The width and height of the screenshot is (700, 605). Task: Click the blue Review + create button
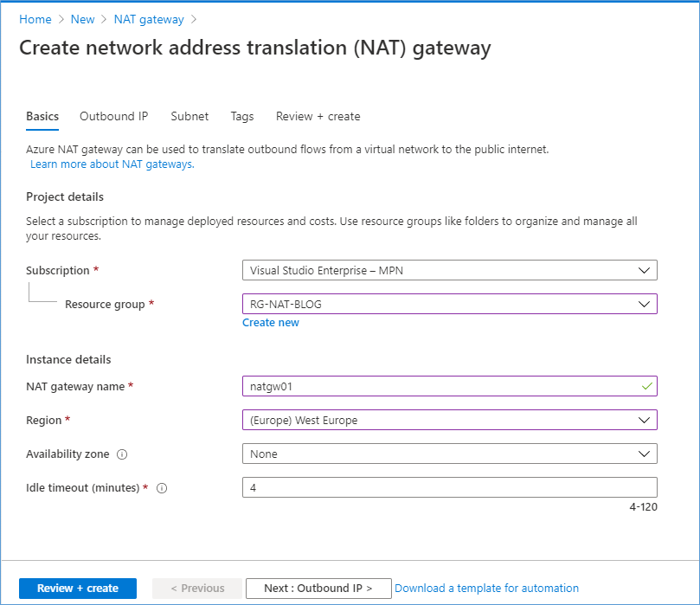click(78, 588)
